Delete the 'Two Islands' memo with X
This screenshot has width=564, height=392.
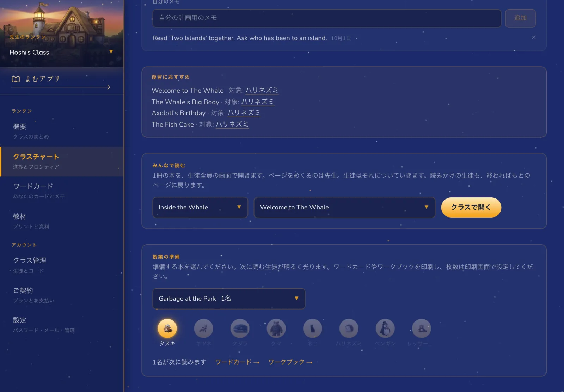[x=534, y=37]
